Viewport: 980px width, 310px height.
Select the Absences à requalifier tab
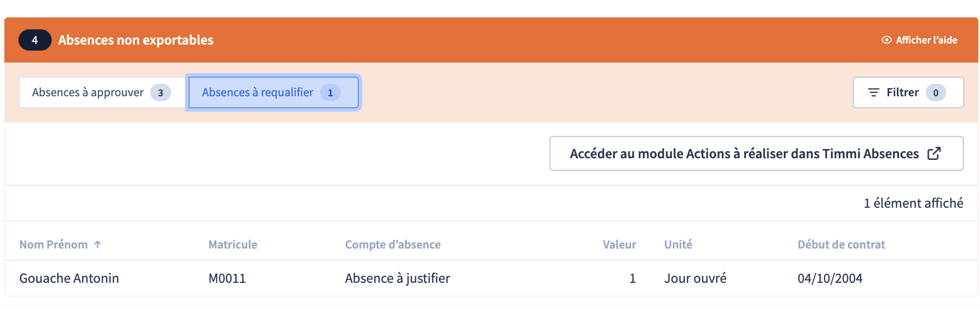(x=273, y=92)
